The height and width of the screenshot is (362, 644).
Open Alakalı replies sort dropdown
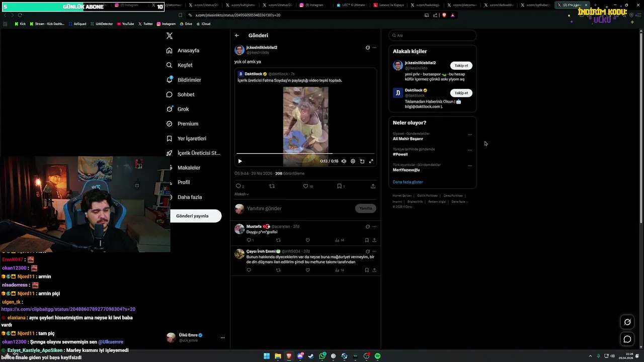242,194
